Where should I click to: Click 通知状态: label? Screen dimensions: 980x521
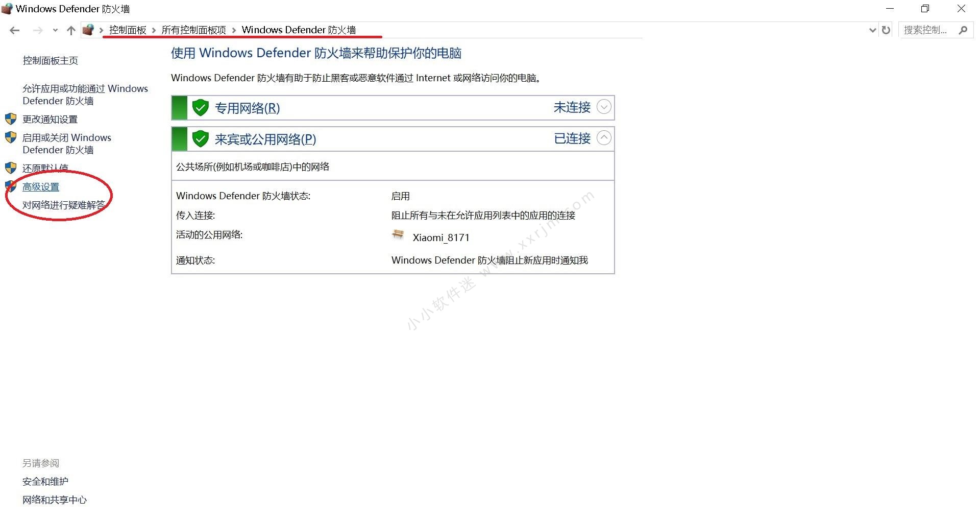[195, 260]
